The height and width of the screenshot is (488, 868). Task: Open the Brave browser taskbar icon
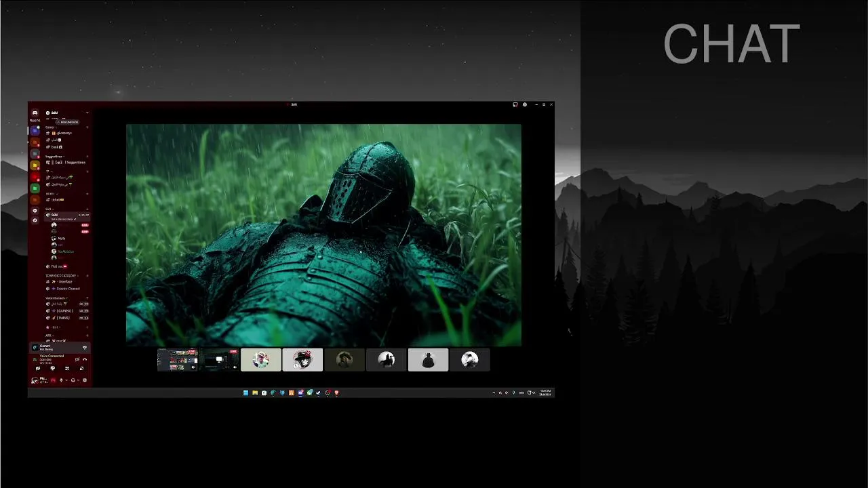point(336,392)
